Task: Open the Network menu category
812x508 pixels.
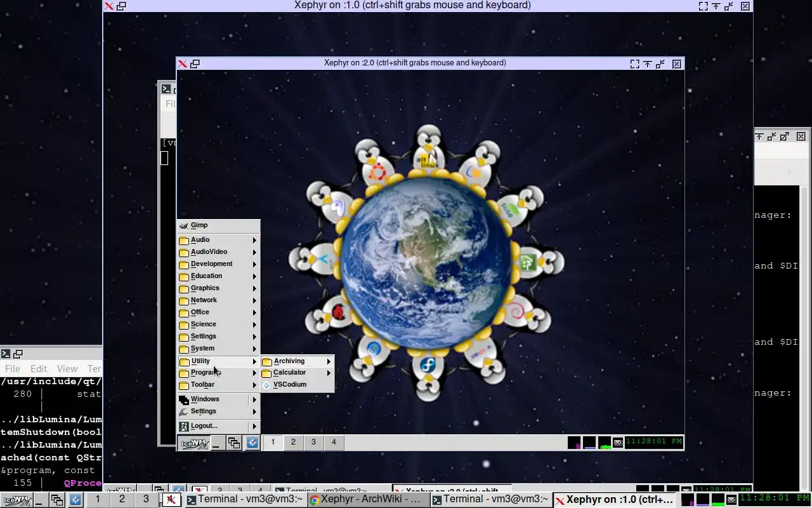Action: pyautogui.click(x=218, y=300)
